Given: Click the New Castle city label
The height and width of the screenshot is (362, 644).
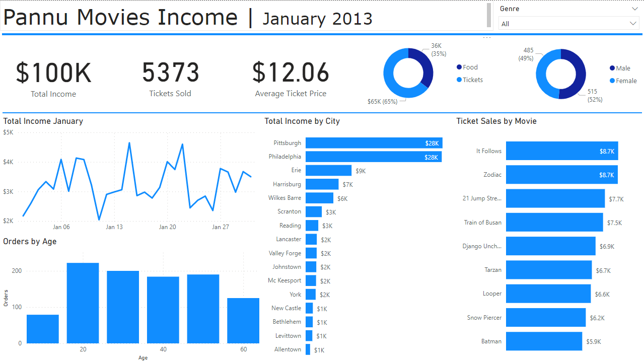Looking at the screenshot, I should pos(286,308).
